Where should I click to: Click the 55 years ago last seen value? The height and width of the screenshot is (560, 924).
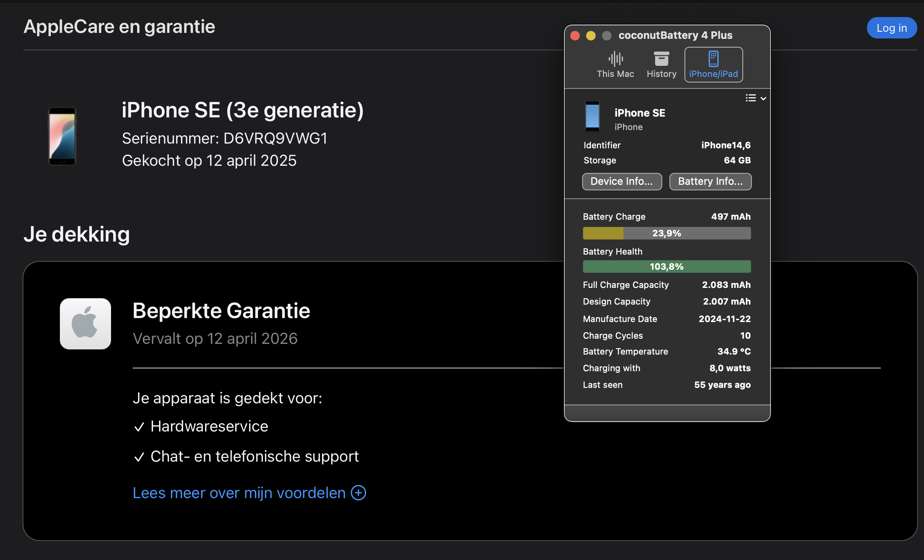pos(722,385)
